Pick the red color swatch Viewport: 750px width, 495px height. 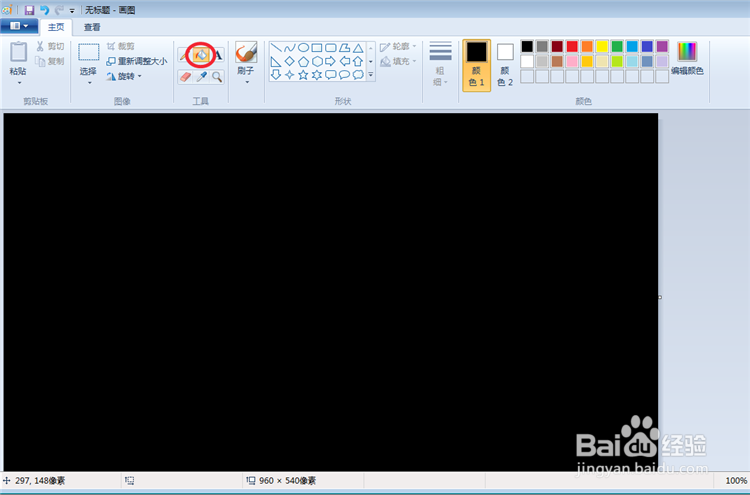pos(572,46)
